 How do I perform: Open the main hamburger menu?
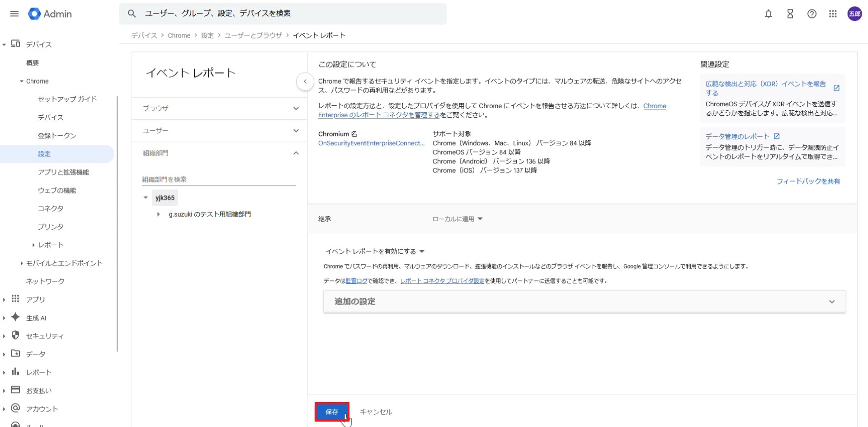(14, 14)
